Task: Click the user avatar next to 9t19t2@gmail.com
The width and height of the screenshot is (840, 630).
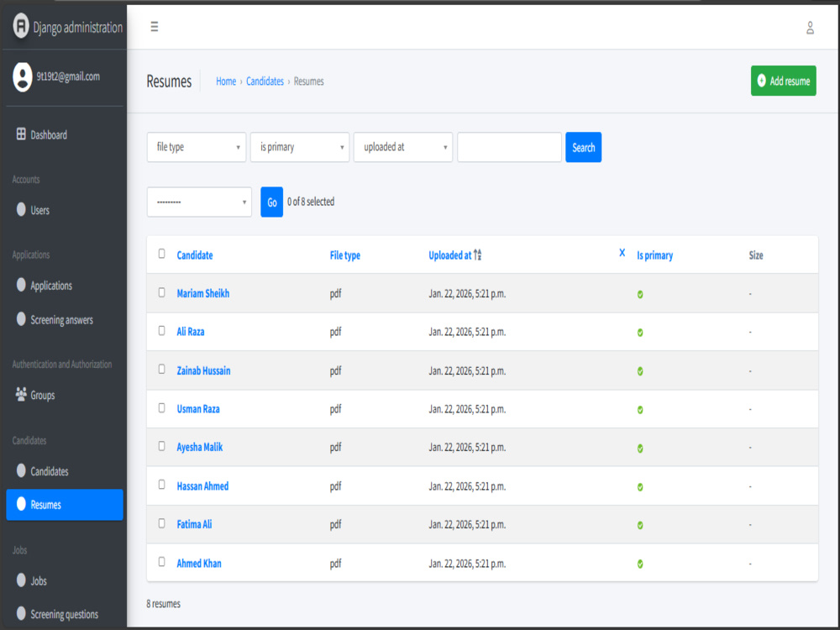Action: 23,77
